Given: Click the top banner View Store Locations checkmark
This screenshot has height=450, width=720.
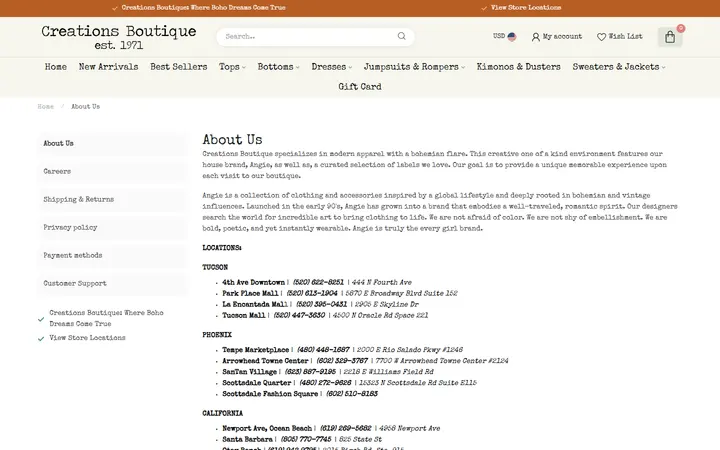Looking at the screenshot, I should [484, 8].
